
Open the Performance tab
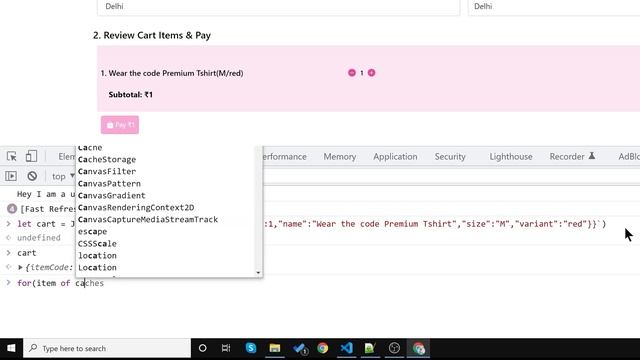[285, 157]
